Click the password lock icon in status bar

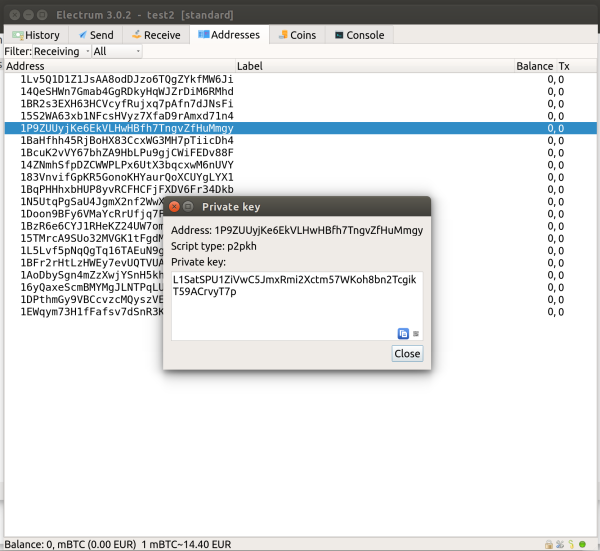(x=547, y=544)
